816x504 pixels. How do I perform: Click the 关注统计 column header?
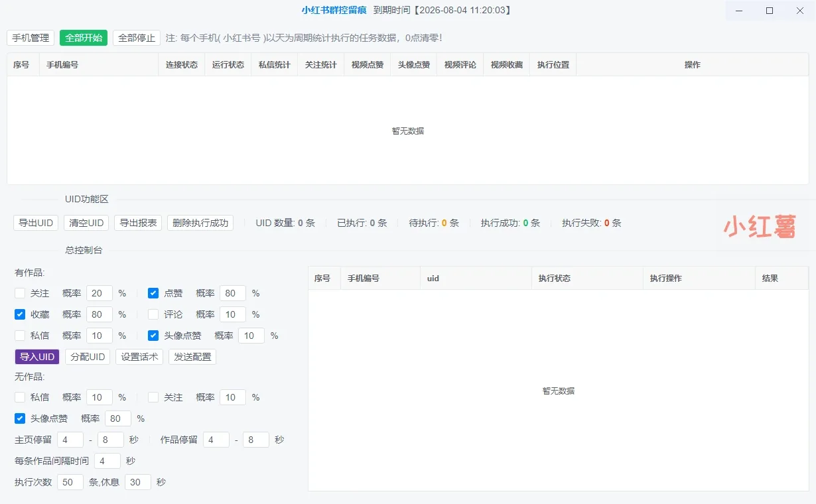point(321,65)
